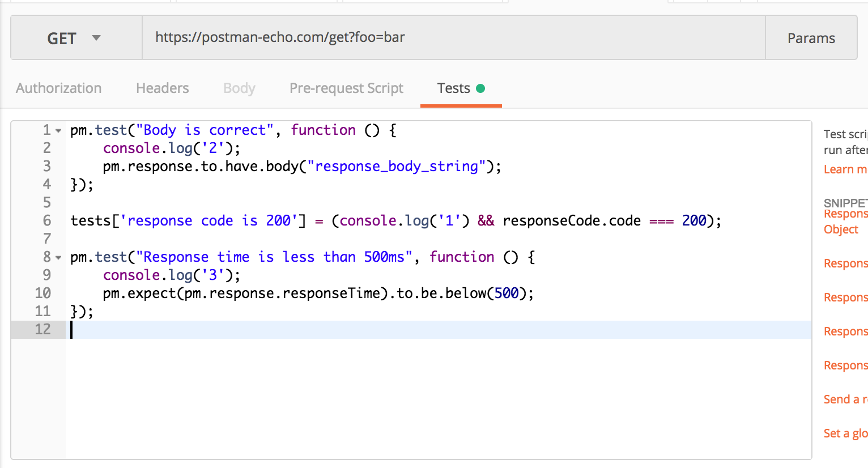Click responseCode.code on line 6

[572, 221]
